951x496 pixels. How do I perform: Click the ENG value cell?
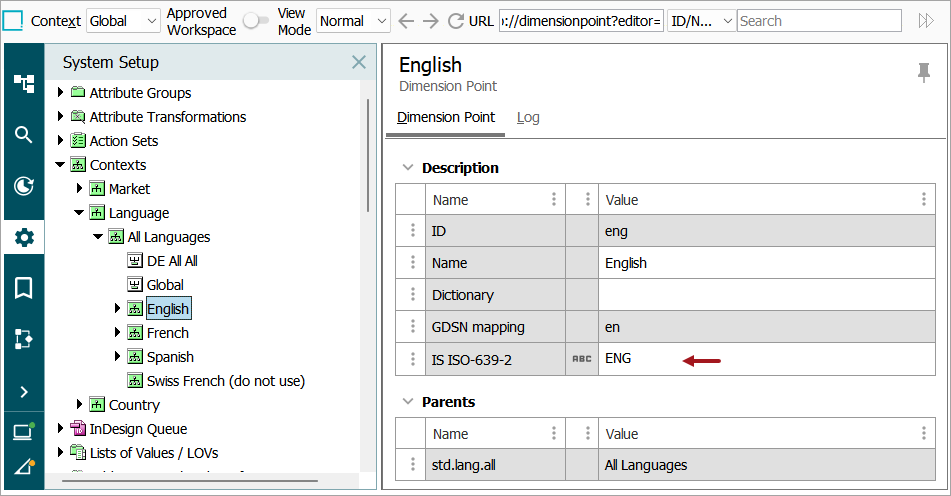[x=767, y=359]
